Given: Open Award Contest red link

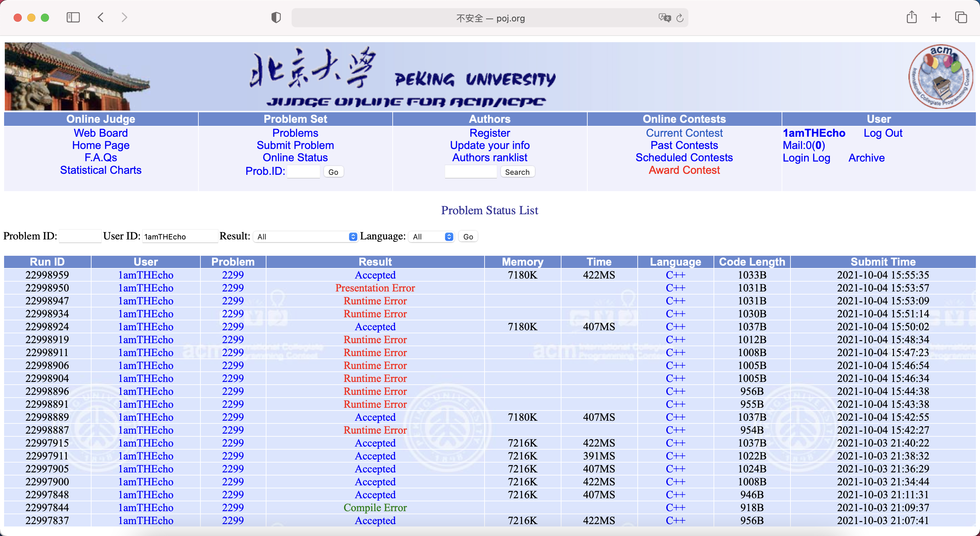Looking at the screenshot, I should click(684, 170).
